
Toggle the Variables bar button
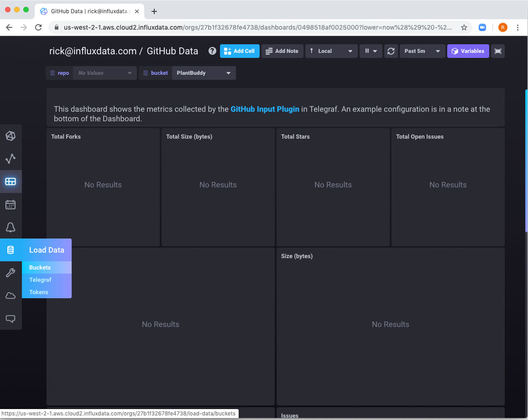(468, 51)
